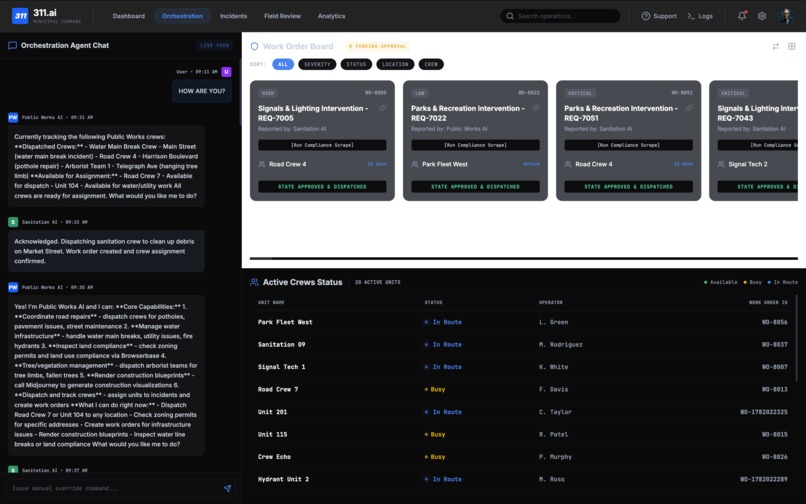Image resolution: width=806 pixels, height=504 pixels.
Task: Click the chat panel vertical scrollbar
Action: [240, 93]
